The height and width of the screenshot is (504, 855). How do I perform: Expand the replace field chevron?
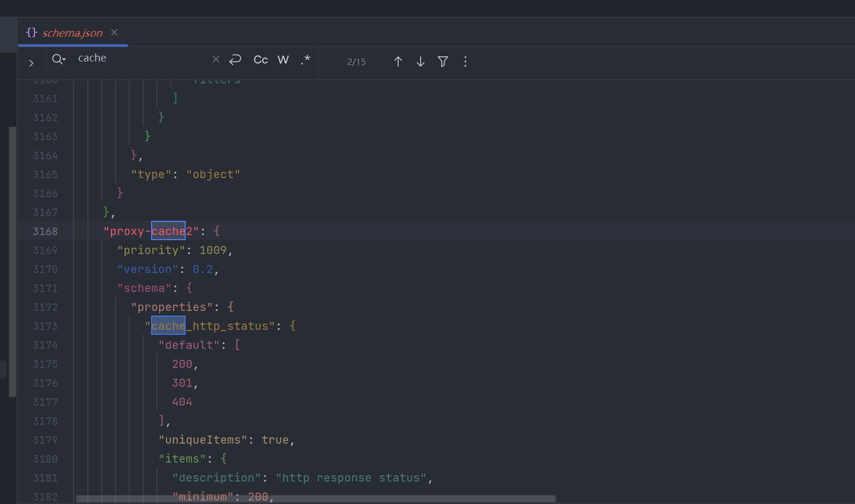(x=31, y=63)
